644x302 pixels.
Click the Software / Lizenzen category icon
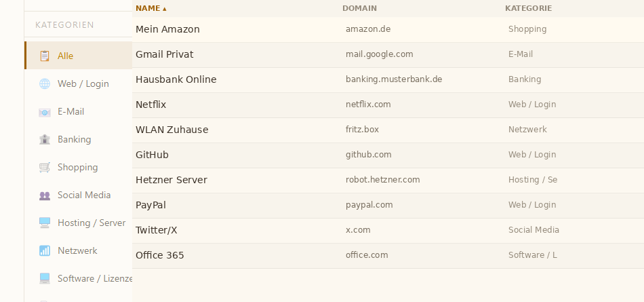pos(45,278)
